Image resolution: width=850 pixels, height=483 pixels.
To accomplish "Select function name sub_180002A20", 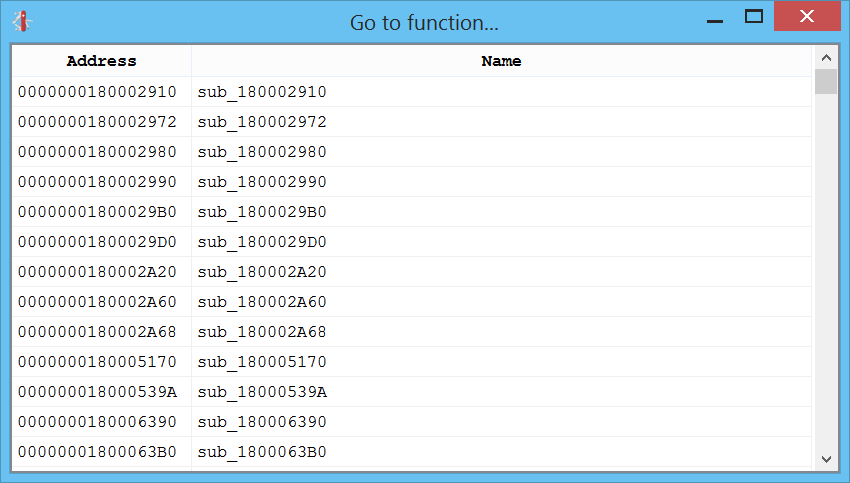I will click(x=262, y=272).
